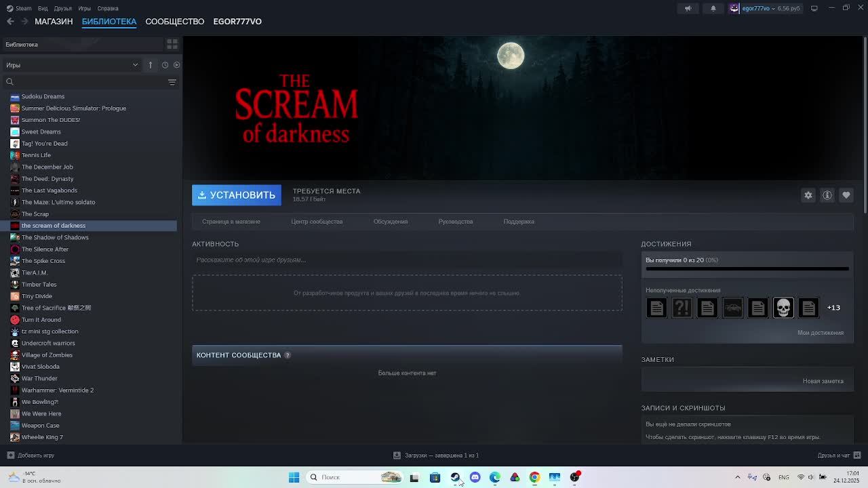
Task: Open the notifications bell
Action: click(713, 8)
